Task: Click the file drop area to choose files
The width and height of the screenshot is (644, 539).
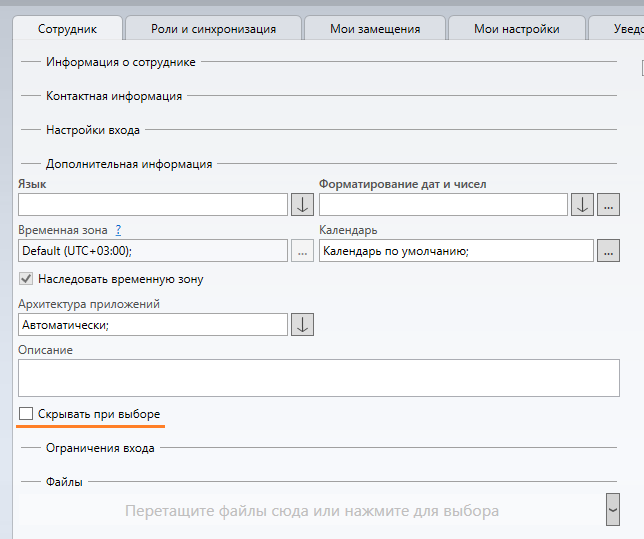Action: 311,511
